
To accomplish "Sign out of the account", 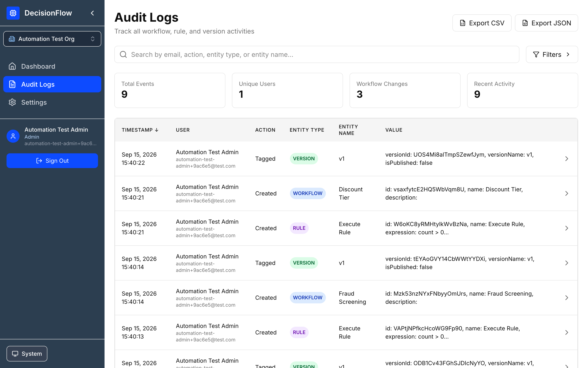I will [x=52, y=161].
